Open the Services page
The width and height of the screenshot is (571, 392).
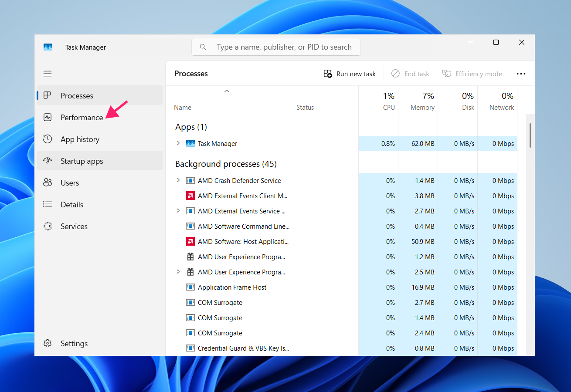tap(100, 226)
